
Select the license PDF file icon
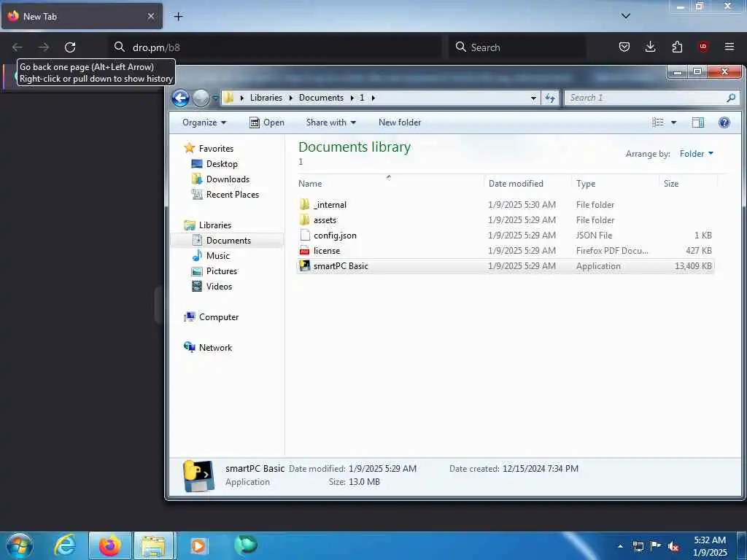(x=305, y=251)
